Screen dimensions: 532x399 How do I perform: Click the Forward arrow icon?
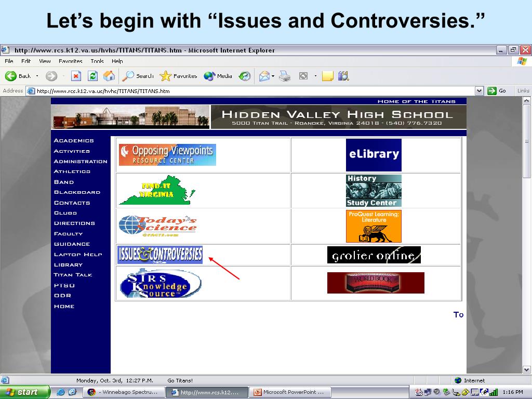pos(51,76)
